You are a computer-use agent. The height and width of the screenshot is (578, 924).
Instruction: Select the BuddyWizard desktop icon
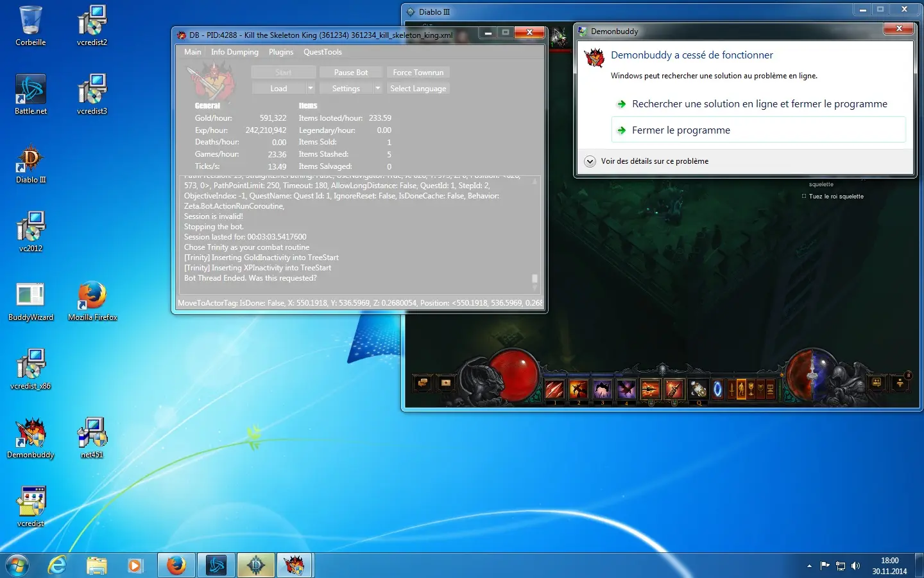tap(31, 301)
